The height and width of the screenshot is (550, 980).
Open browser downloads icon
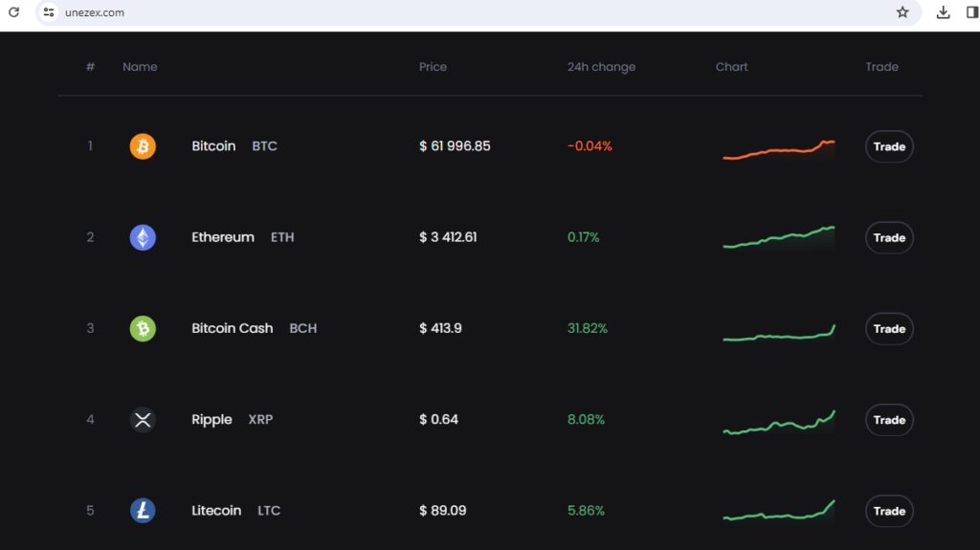point(943,11)
